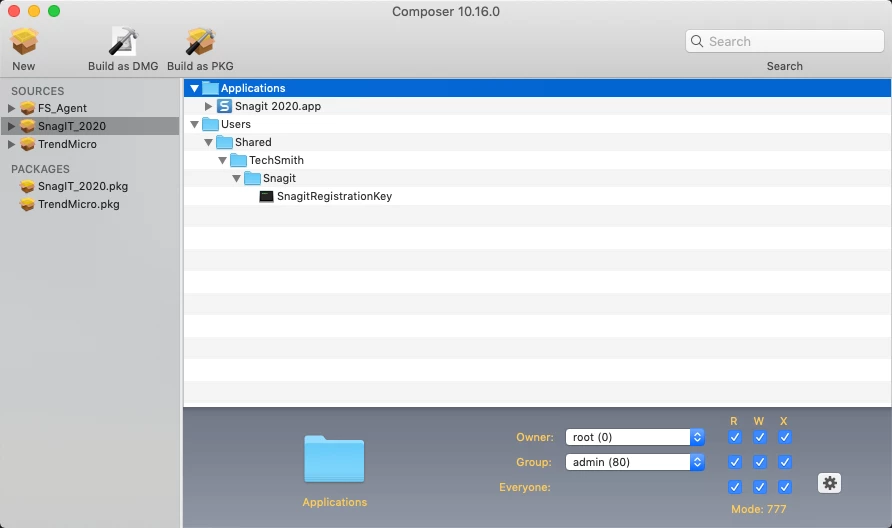Click the yellow minimize window button
This screenshot has width=892, height=528.
[x=34, y=11]
